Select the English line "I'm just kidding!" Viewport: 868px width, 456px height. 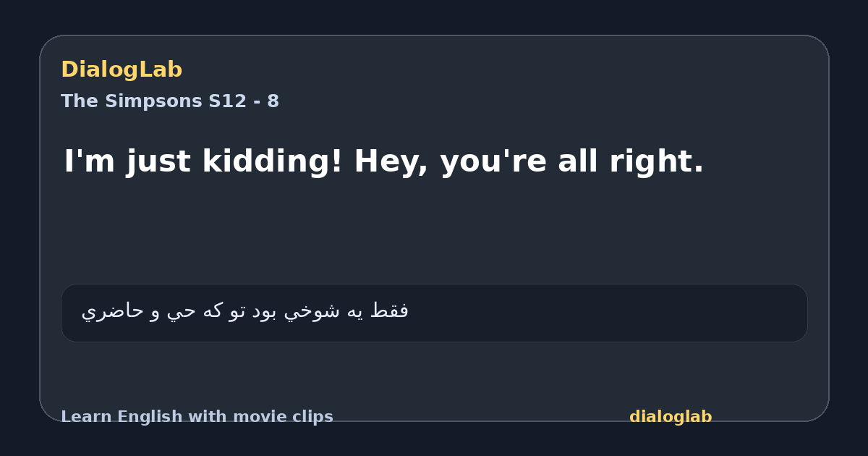coord(204,161)
